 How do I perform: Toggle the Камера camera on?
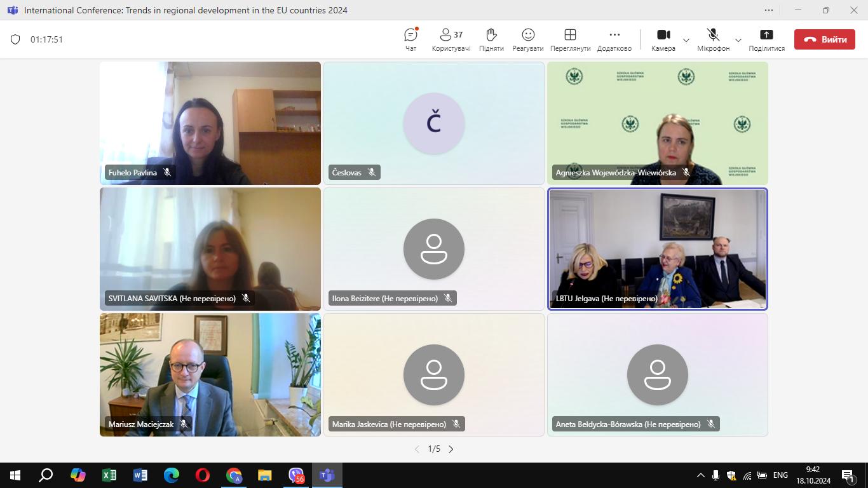pos(663,39)
